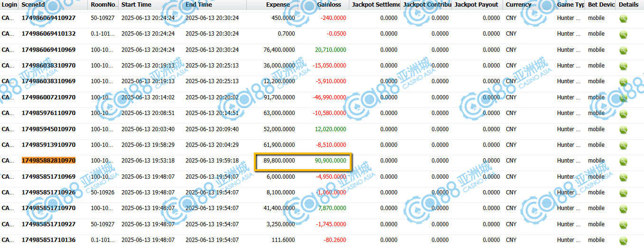Open details icon for scene 174985976110970
644x250 pixels.
click(x=623, y=114)
